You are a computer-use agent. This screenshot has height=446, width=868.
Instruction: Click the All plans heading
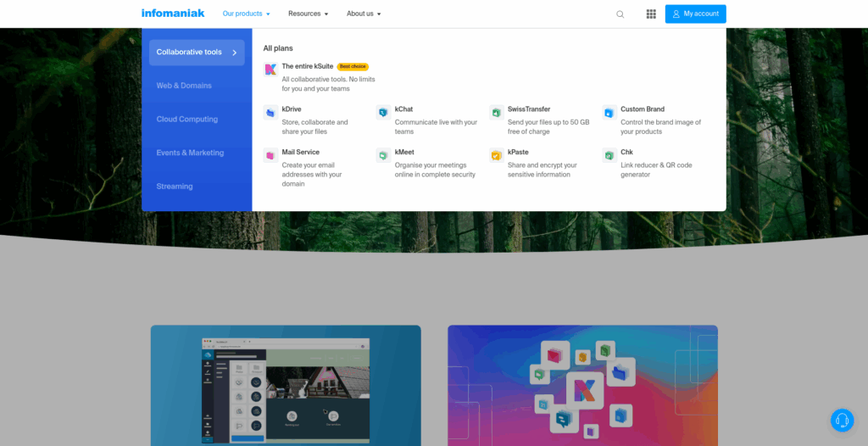[x=278, y=48]
